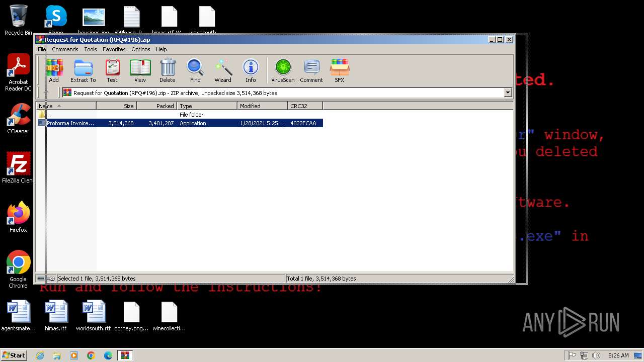This screenshot has height=362, width=644.
Task: Start VirusScan on the archive
Action: [283, 70]
